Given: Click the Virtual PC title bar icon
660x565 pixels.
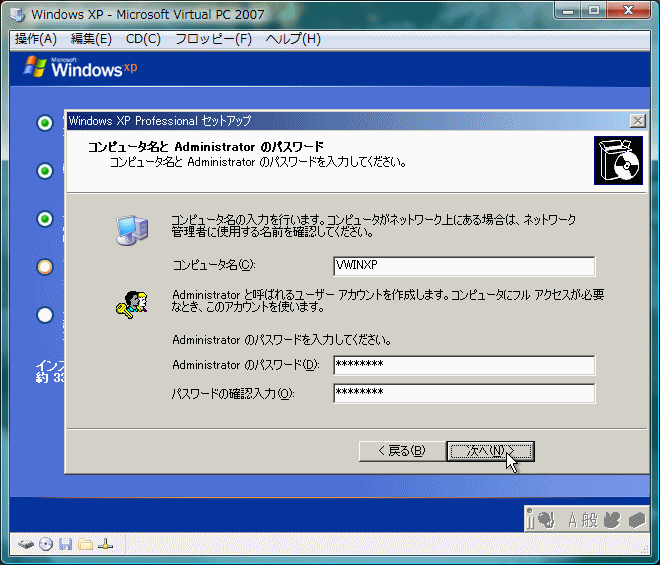Looking at the screenshot, I should (17, 14).
